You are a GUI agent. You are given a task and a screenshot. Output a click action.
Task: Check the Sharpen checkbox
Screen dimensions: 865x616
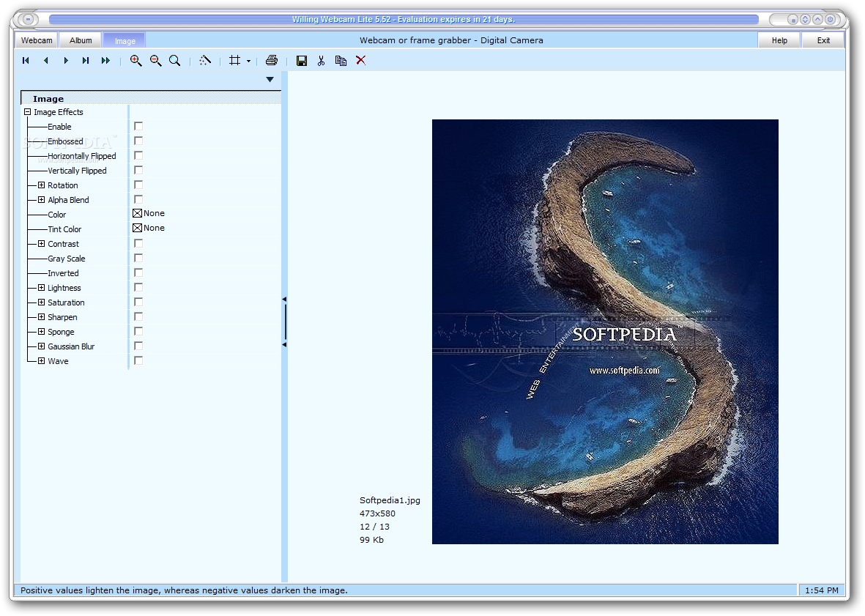point(138,316)
